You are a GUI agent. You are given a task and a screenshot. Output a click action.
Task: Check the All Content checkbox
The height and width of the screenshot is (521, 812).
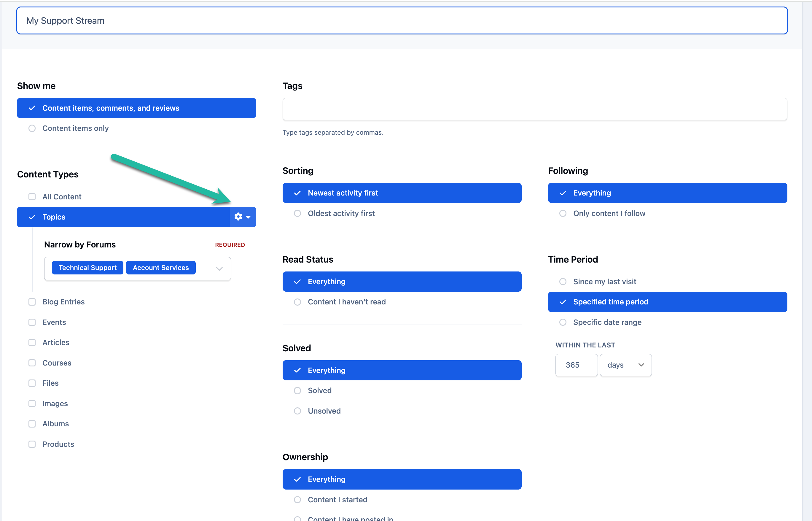[32, 196]
